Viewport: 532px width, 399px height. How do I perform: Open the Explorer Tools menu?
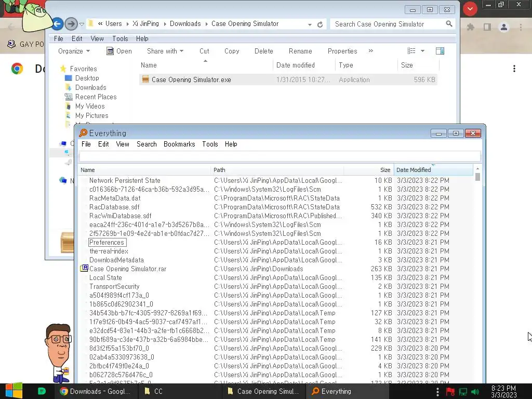(120, 38)
